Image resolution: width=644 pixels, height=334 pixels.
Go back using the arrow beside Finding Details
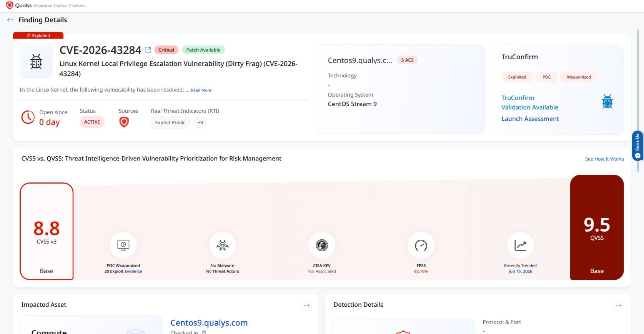coord(10,20)
